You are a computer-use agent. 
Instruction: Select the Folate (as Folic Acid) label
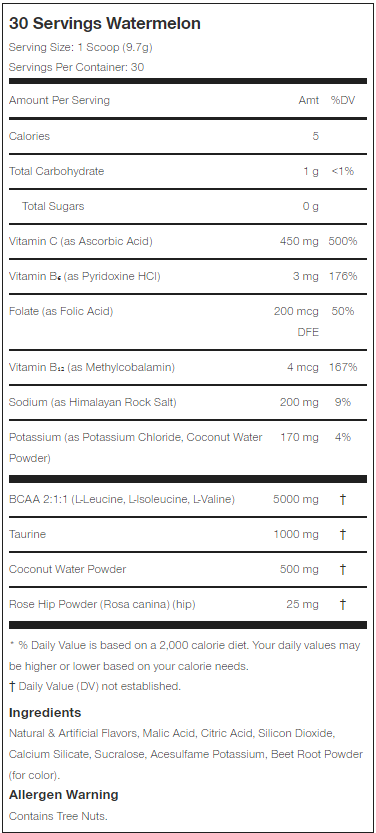61,311
